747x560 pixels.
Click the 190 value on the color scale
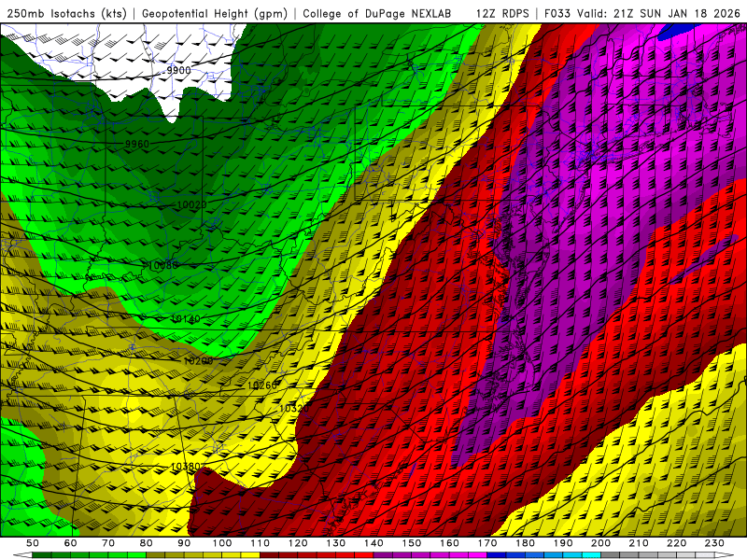563,543
